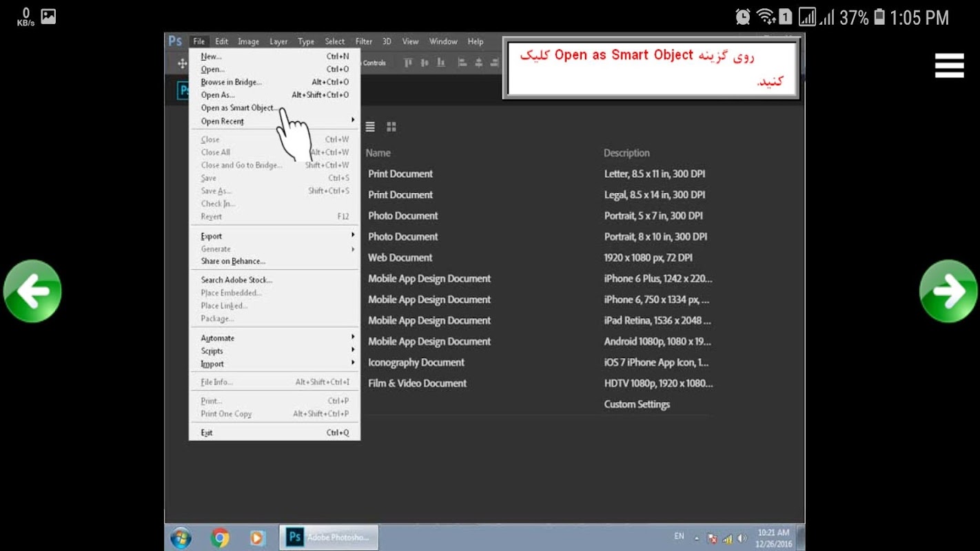
Task: Choose Open... from the File menu
Action: point(274,69)
